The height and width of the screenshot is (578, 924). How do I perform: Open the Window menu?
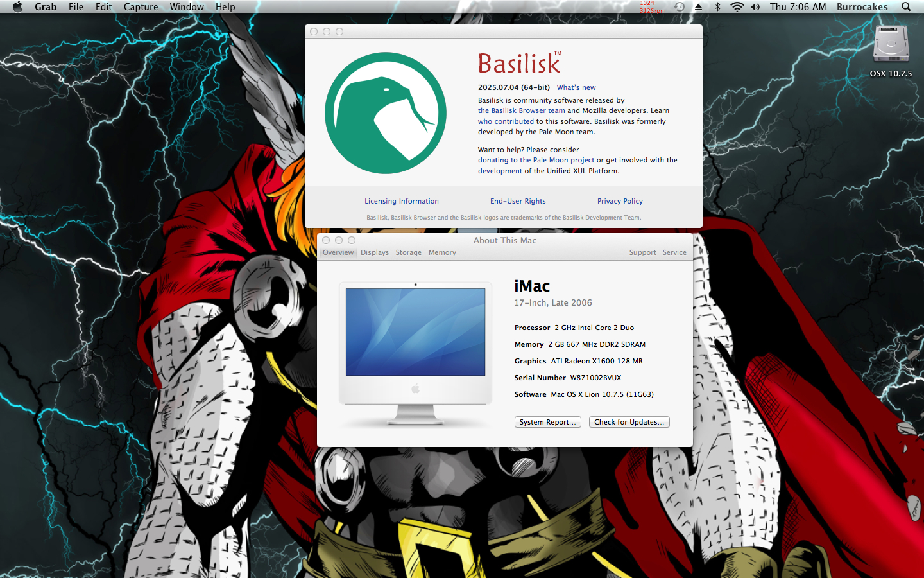point(187,6)
